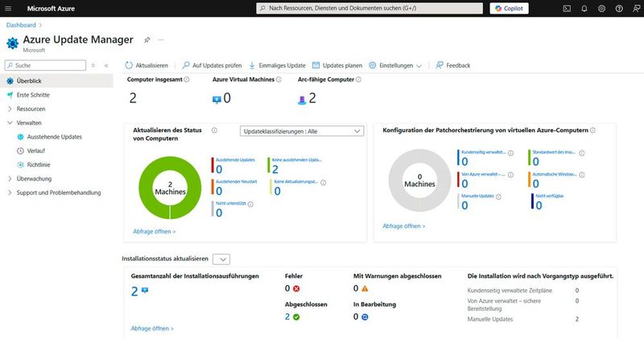Open the Copilot button

coord(509,8)
